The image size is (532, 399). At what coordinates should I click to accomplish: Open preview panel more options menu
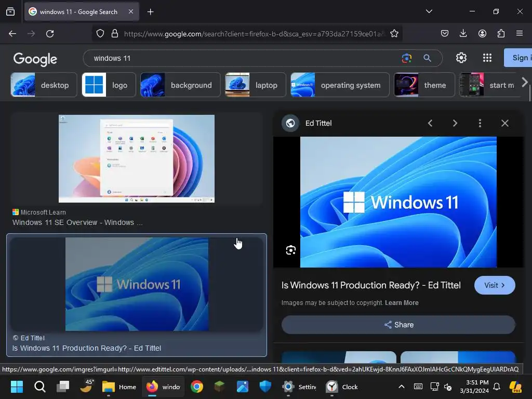480,123
